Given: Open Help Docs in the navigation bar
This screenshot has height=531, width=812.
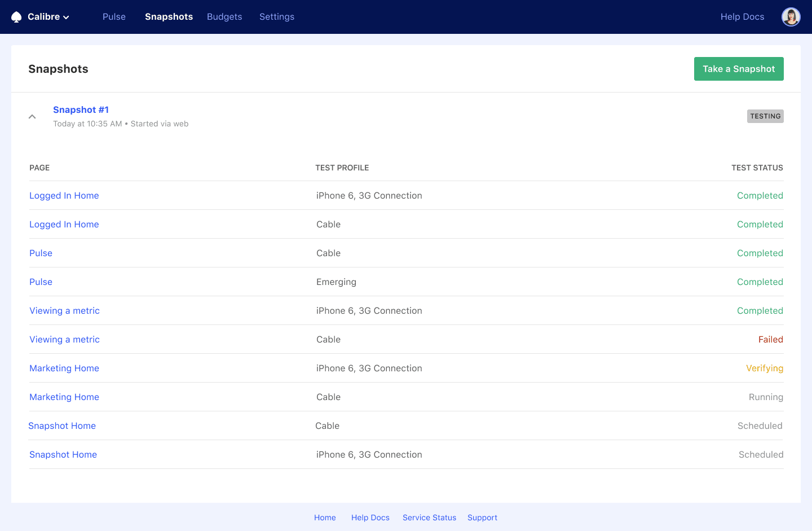Looking at the screenshot, I should (x=742, y=17).
